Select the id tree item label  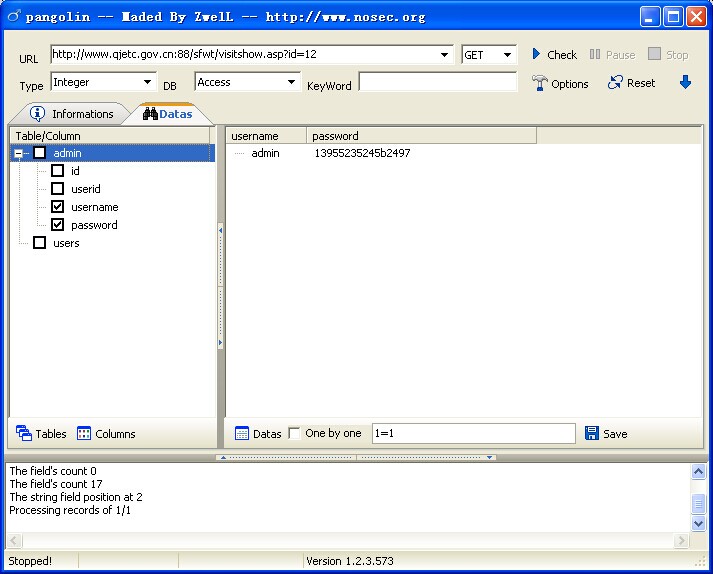[75, 171]
